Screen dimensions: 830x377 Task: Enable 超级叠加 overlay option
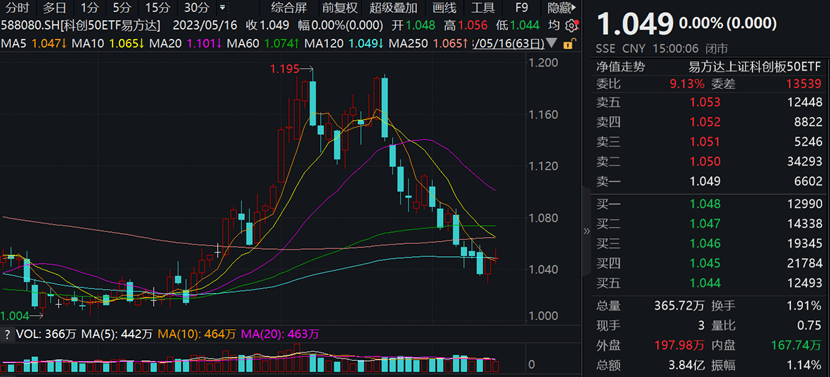[393, 8]
